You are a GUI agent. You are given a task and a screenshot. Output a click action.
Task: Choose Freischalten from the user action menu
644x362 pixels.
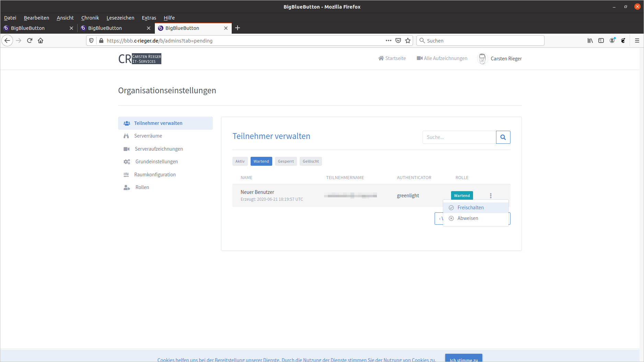click(x=476, y=208)
